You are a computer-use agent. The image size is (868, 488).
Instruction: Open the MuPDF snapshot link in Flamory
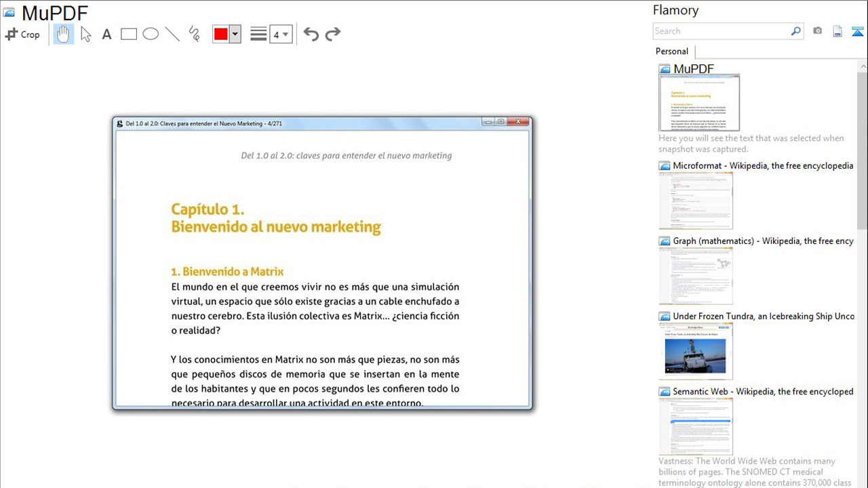point(692,68)
